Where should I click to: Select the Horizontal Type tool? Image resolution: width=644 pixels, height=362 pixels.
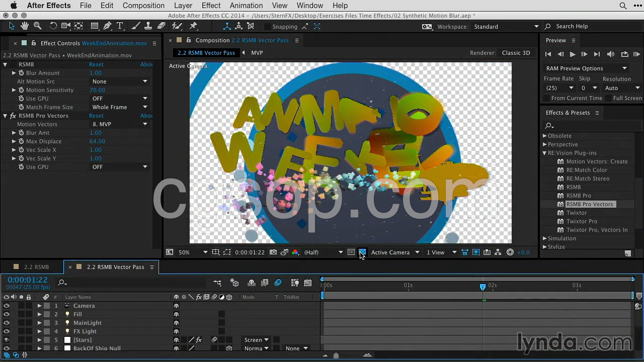pyautogui.click(x=120, y=26)
